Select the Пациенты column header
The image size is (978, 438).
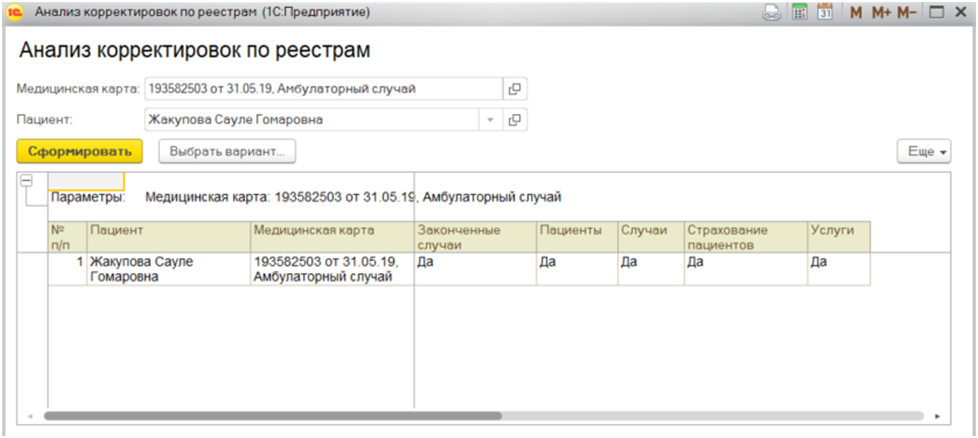pos(577,237)
